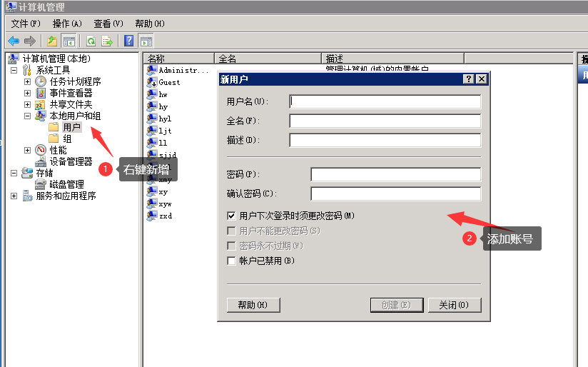Collapse the 系统工具 tree node
Viewport: 588px width, 367px height.
tap(14, 70)
